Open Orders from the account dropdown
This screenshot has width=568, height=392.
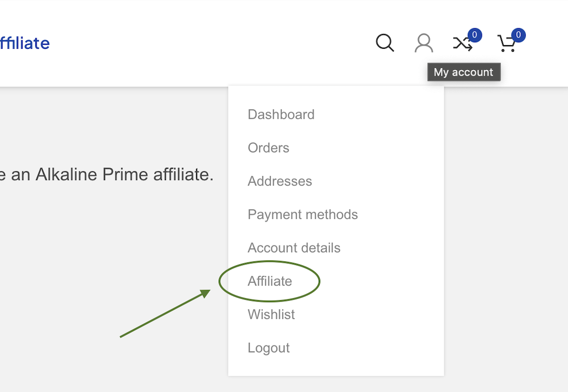(x=268, y=148)
